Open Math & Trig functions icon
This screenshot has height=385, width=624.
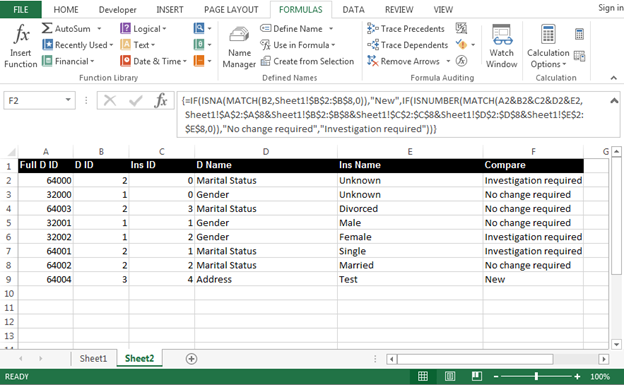pos(202,45)
